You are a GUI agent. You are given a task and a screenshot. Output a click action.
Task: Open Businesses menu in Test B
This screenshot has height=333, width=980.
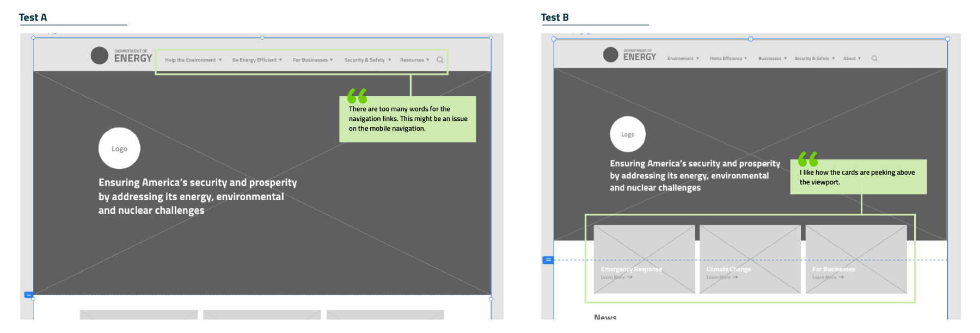773,58
